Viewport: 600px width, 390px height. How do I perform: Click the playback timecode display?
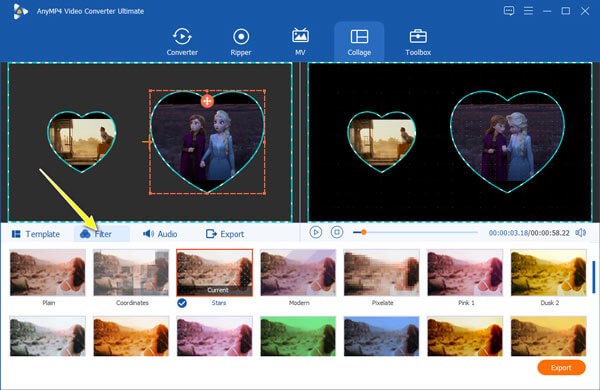tap(529, 233)
